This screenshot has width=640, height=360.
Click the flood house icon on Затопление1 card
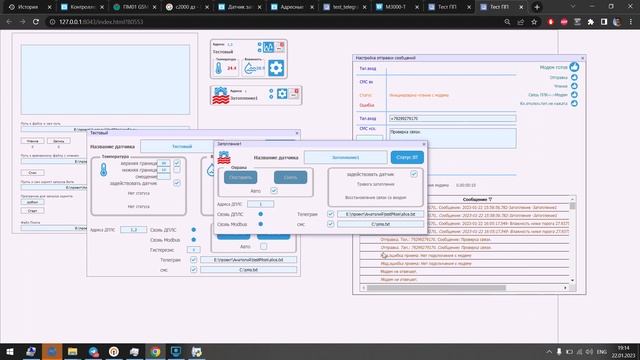pos(221,96)
